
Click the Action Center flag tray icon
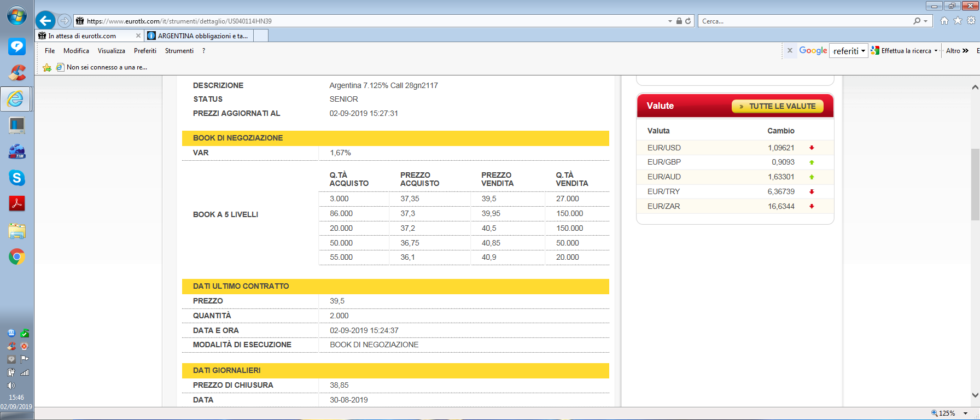click(25, 359)
